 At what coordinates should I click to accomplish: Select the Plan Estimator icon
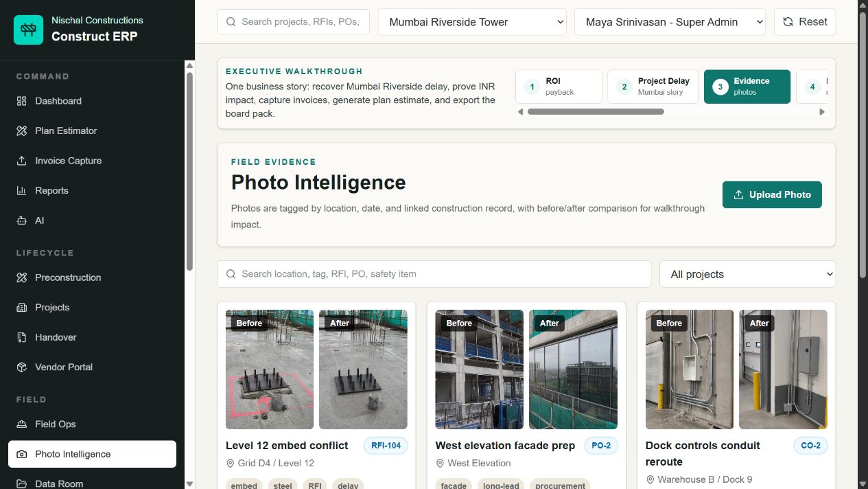click(21, 130)
